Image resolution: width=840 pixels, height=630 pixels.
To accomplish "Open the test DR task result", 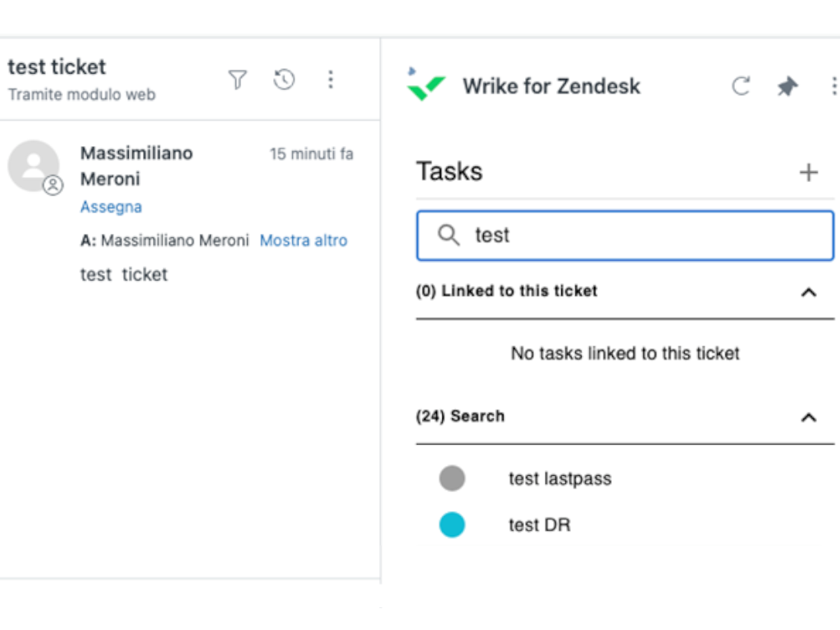I will tap(540, 525).
